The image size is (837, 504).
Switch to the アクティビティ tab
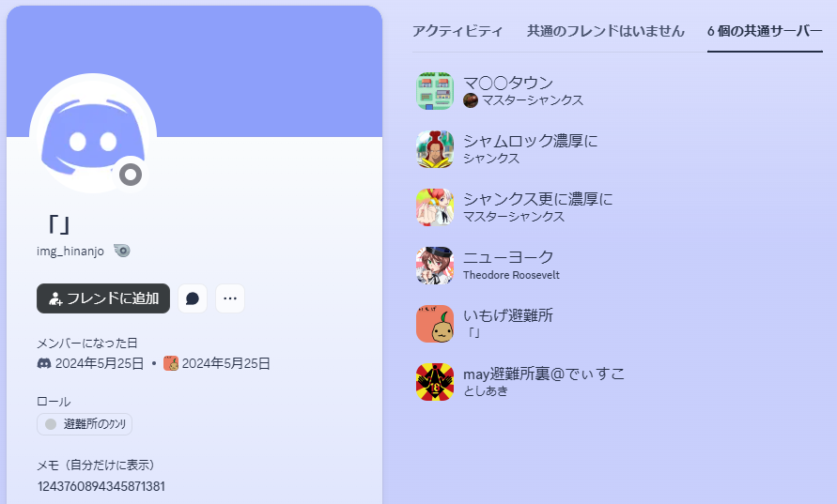(x=457, y=31)
